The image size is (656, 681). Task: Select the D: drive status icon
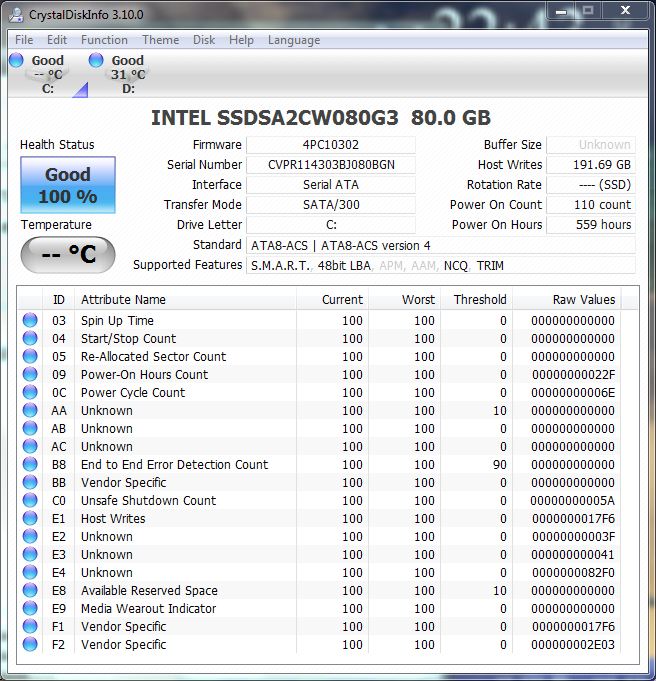pos(96,61)
